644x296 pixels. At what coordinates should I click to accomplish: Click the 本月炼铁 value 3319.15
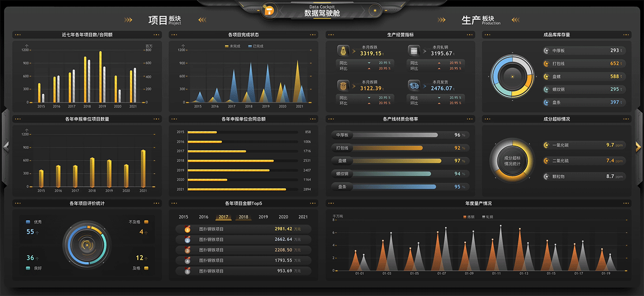click(x=371, y=53)
